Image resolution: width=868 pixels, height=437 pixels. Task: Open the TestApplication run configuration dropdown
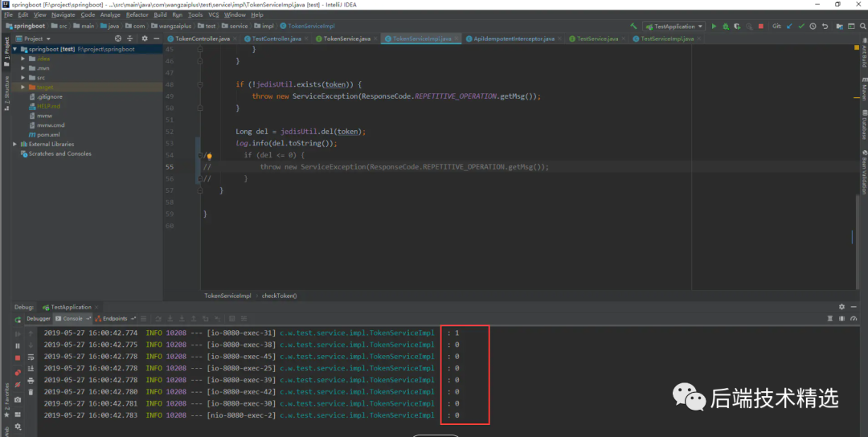click(674, 26)
